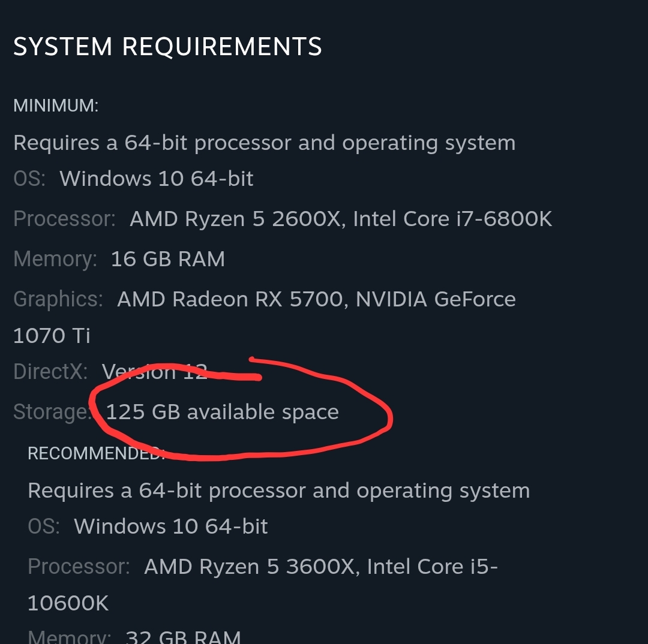Click the RECOMMENDED section label
The image size is (648, 644).
coord(96,453)
